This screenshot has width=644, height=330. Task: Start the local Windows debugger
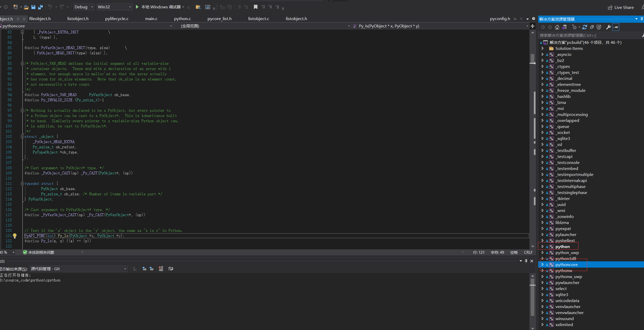click(137, 7)
